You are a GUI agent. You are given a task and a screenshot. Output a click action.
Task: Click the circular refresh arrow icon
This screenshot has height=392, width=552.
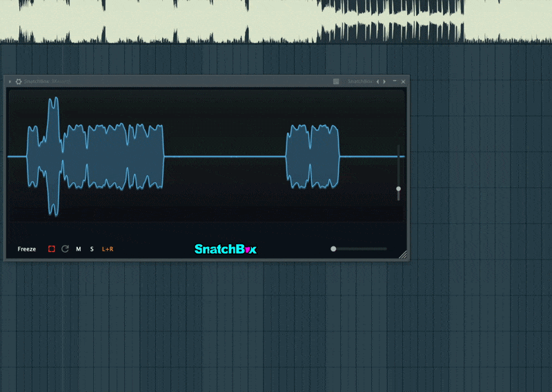65,249
